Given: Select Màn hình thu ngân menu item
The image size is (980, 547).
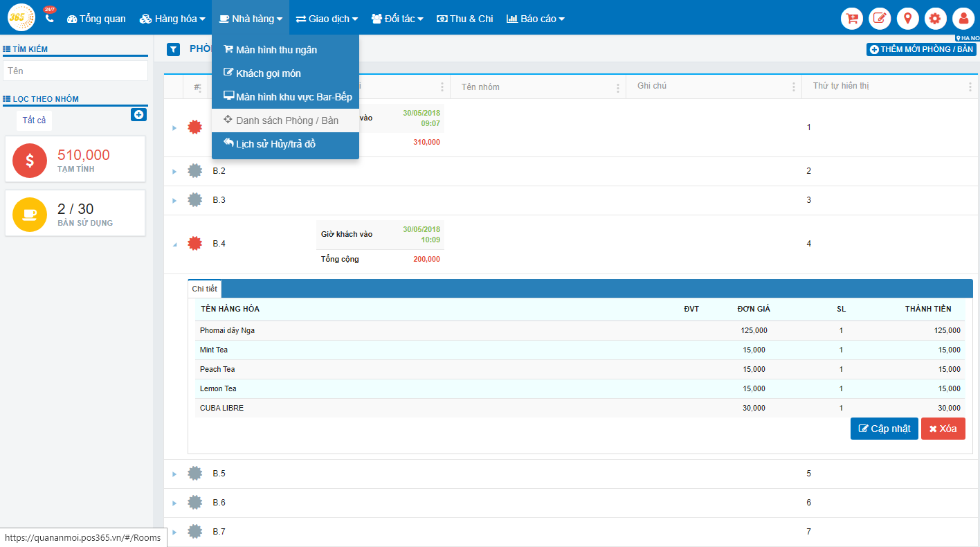Looking at the screenshot, I should [276, 50].
